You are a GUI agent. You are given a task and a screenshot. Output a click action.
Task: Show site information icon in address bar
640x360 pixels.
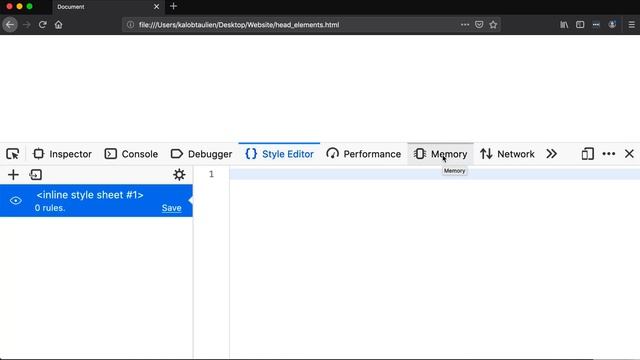(130, 24)
